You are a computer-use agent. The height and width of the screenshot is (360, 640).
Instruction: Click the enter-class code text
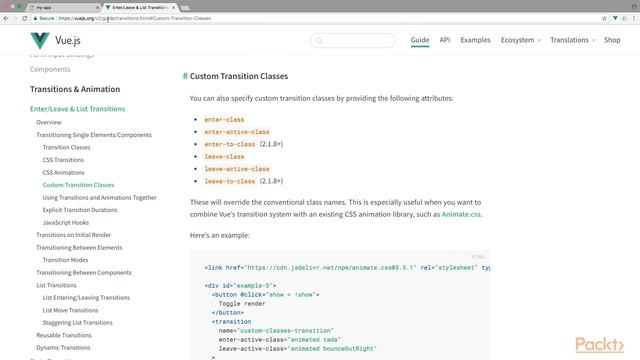point(224,120)
